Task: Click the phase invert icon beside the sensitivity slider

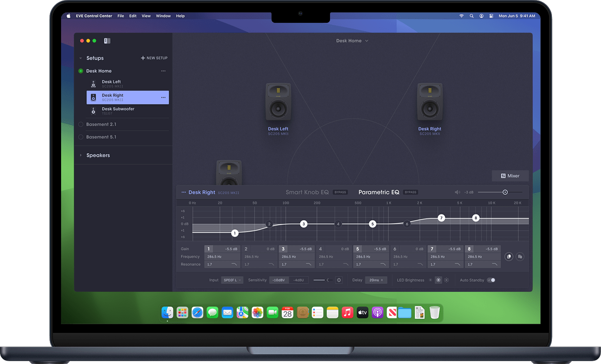Action: click(x=339, y=280)
